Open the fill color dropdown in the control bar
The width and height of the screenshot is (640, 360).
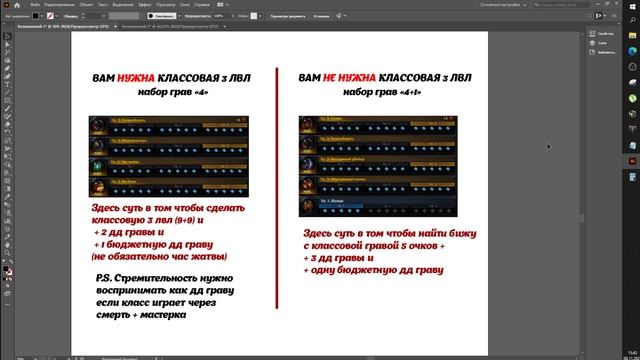point(42,16)
